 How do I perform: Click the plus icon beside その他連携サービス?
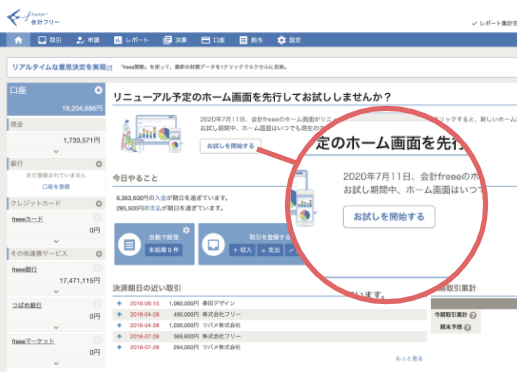point(99,254)
